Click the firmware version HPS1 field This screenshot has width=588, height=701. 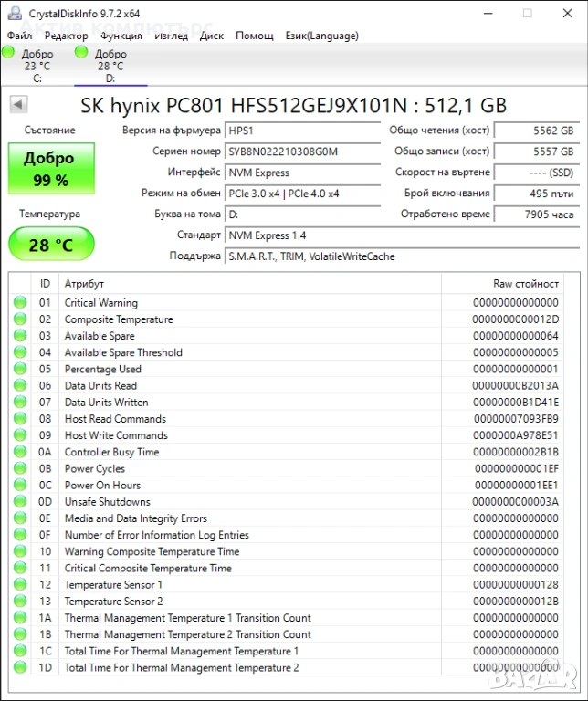click(x=302, y=131)
